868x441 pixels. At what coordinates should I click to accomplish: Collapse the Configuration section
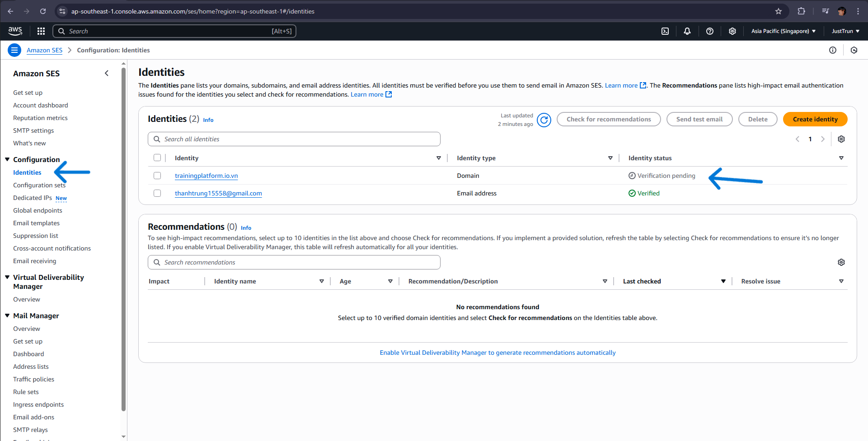(x=7, y=159)
